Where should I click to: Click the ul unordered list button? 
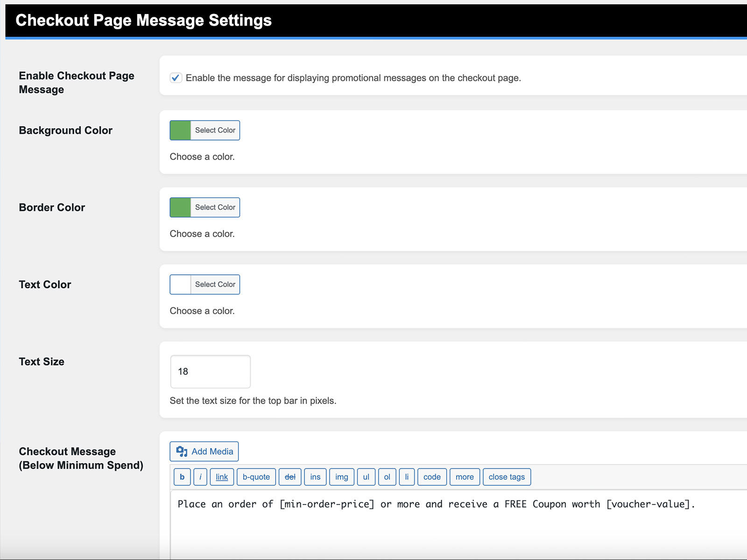coord(366,477)
